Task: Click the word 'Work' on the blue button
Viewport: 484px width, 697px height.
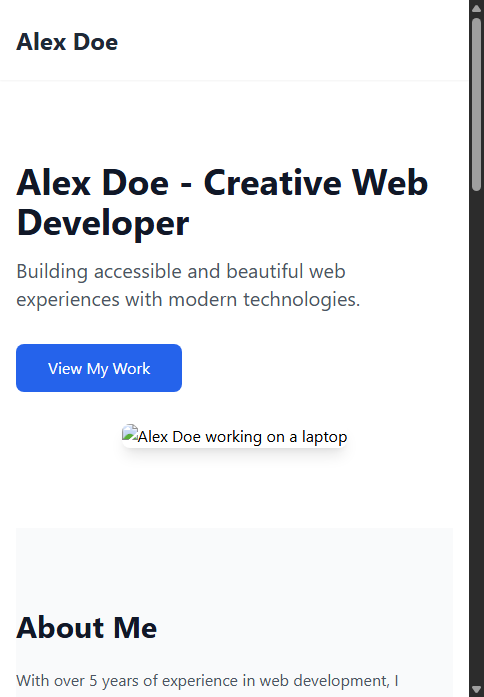Action: coord(132,369)
